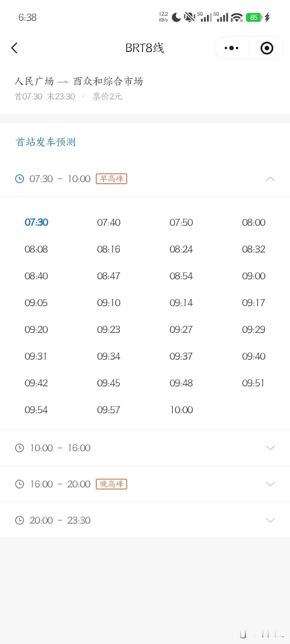
Task: Tap clock icon beside 16:00 ~ 20:00
Action: point(20,484)
